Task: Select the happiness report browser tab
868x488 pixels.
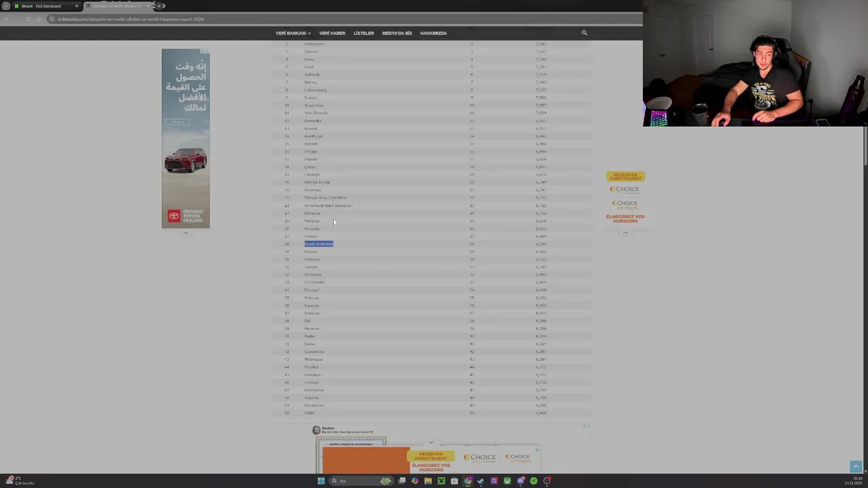Action: tap(117, 6)
